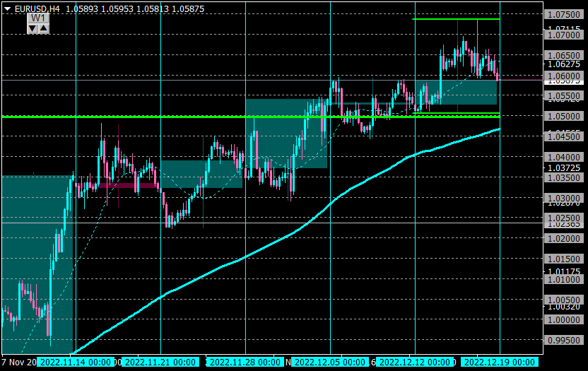The height and width of the screenshot is (371, 588).
Task: Select the 2022.11.14 00:00 date label
Action: [x=76, y=363]
